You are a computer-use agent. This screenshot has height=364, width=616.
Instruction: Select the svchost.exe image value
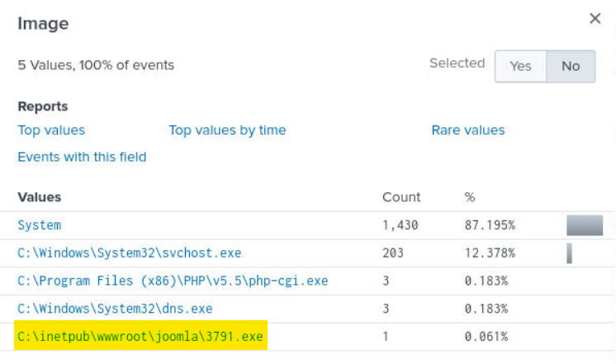[130, 253]
